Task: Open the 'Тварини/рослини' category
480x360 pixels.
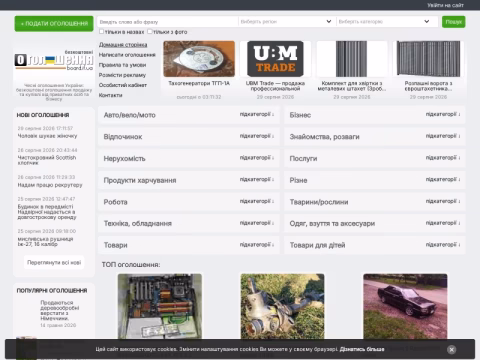Action: [x=319, y=202]
